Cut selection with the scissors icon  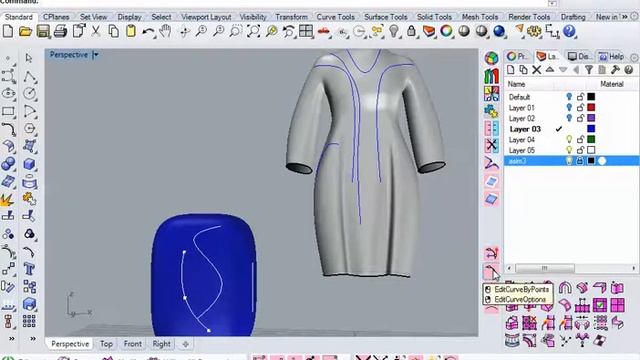pos(96,31)
